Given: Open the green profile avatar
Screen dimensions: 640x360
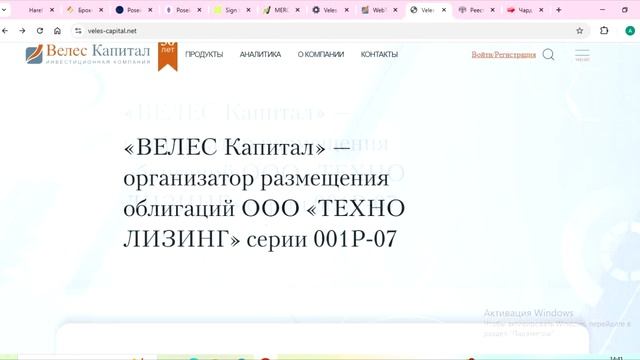Looking at the screenshot, I should click(630, 31).
